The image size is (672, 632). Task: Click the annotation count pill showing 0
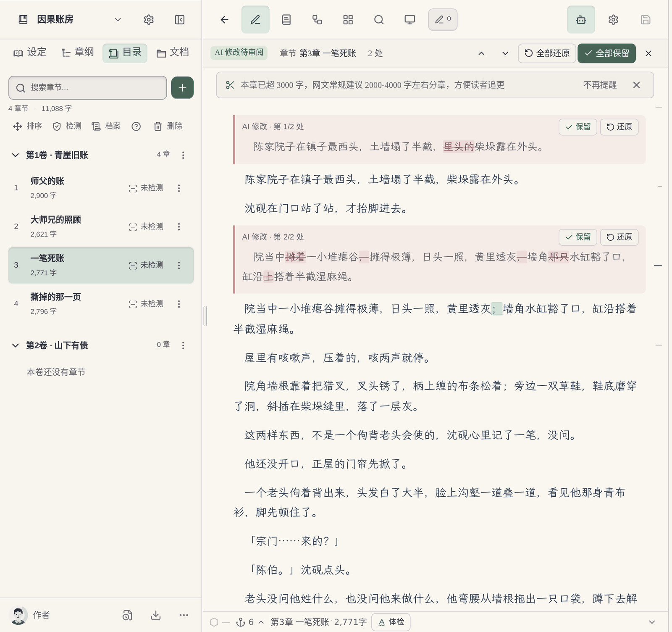click(443, 20)
